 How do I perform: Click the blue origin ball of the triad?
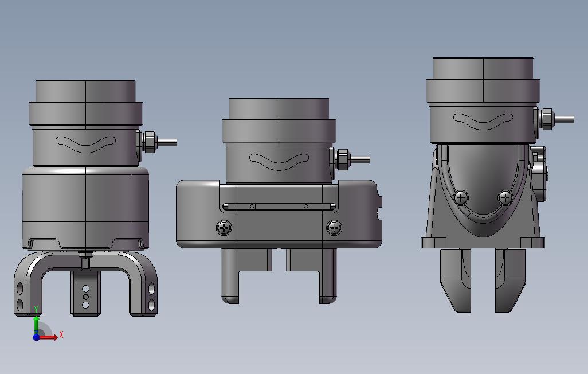tap(36, 337)
